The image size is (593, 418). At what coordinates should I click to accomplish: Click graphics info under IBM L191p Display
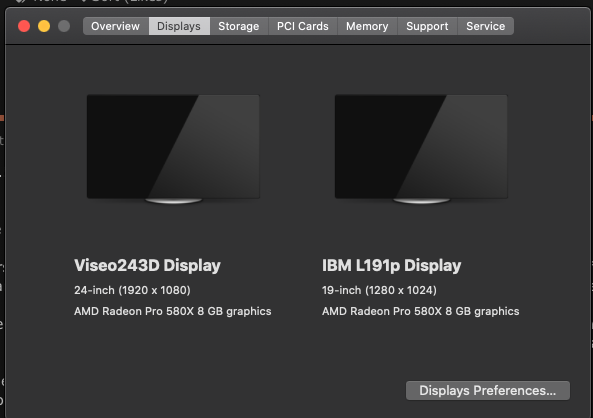pos(421,311)
